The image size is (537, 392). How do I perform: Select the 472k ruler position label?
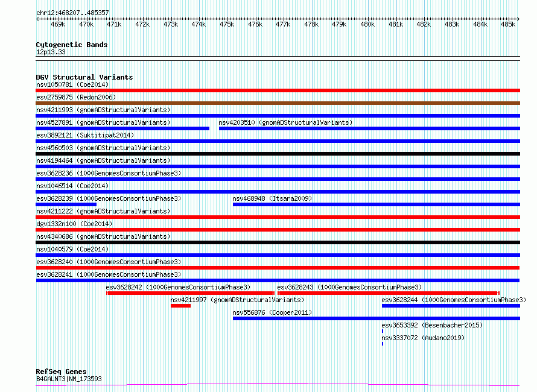pos(142,24)
